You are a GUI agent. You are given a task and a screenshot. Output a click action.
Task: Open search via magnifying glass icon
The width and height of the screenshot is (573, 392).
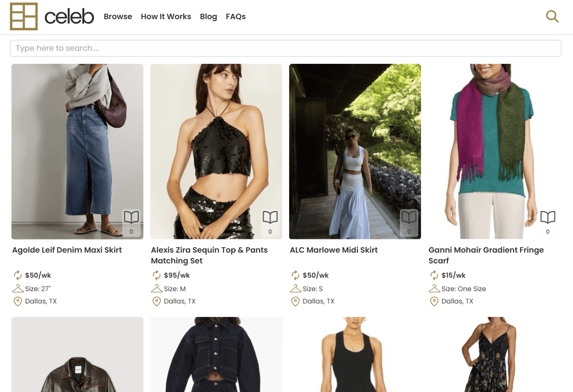pos(552,17)
